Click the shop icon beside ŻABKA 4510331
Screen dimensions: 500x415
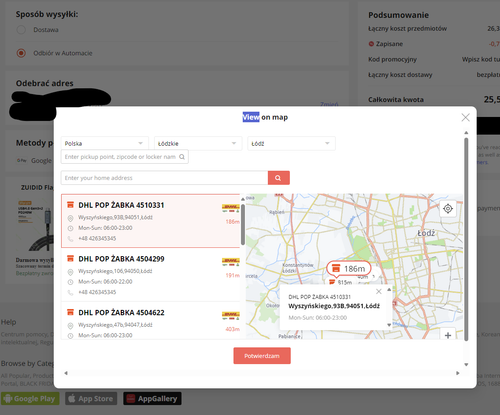[x=70, y=205]
